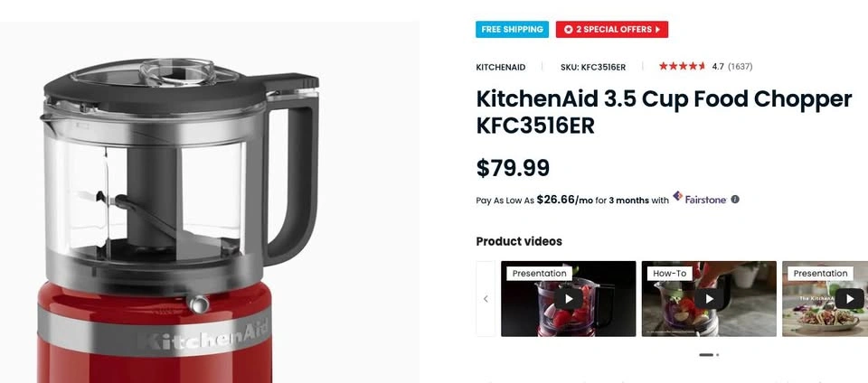This screenshot has width=868, height=383.
Task: Expand the 2 Special Offers arrow
Action: (657, 29)
